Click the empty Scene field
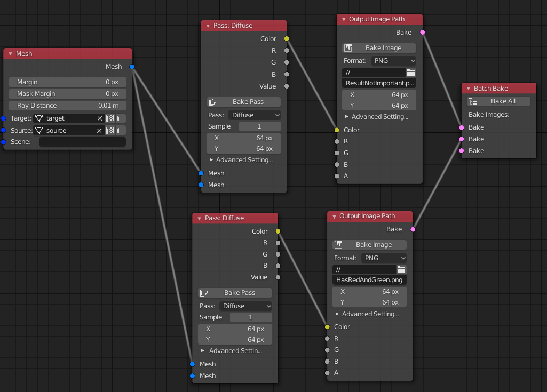The height and width of the screenshot is (392, 547). (x=82, y=142)
